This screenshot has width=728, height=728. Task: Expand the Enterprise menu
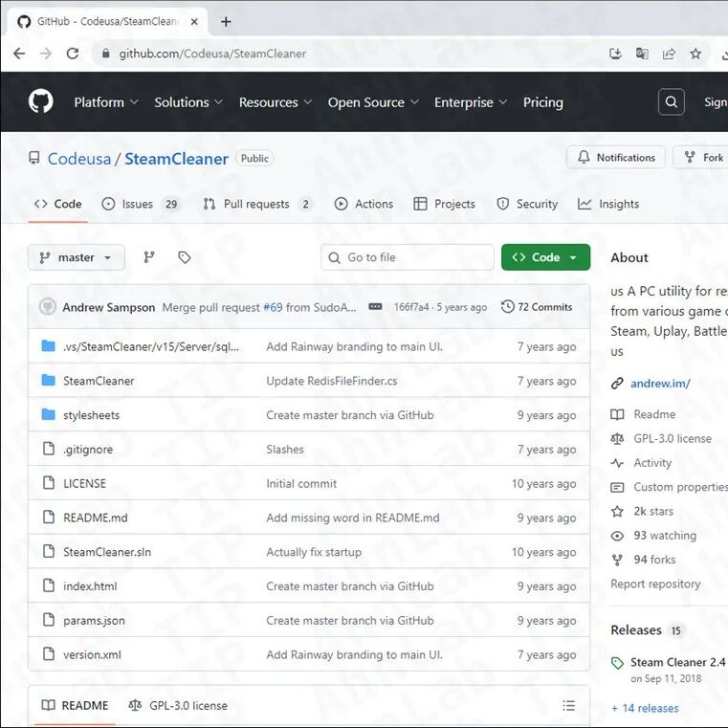click(471, 102)
